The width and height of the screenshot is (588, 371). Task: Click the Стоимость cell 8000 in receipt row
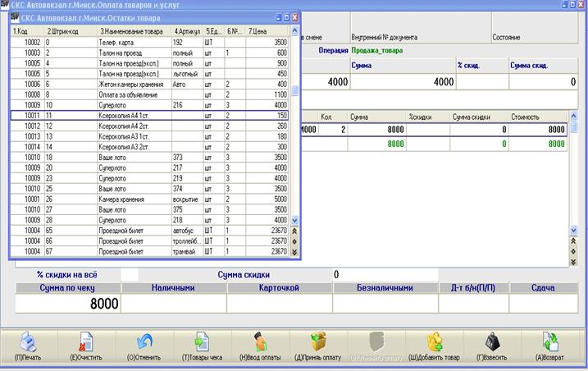[x=537, y=130]
